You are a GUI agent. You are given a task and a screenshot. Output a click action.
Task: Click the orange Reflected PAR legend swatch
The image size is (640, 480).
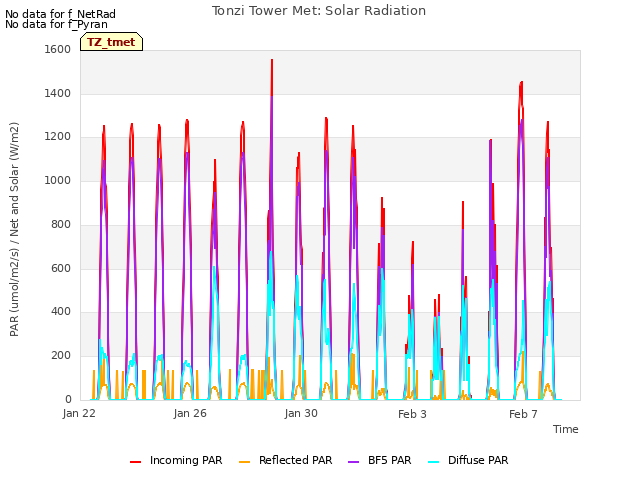(244, 462)
